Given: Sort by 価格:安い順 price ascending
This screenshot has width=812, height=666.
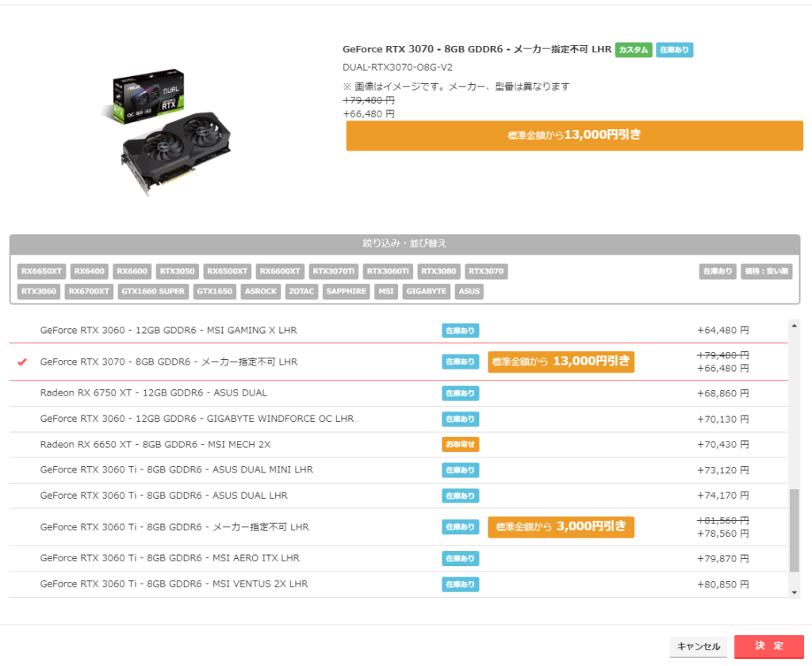Looking at the screenshot, I should pyautogui.click(x=766, y=271).
